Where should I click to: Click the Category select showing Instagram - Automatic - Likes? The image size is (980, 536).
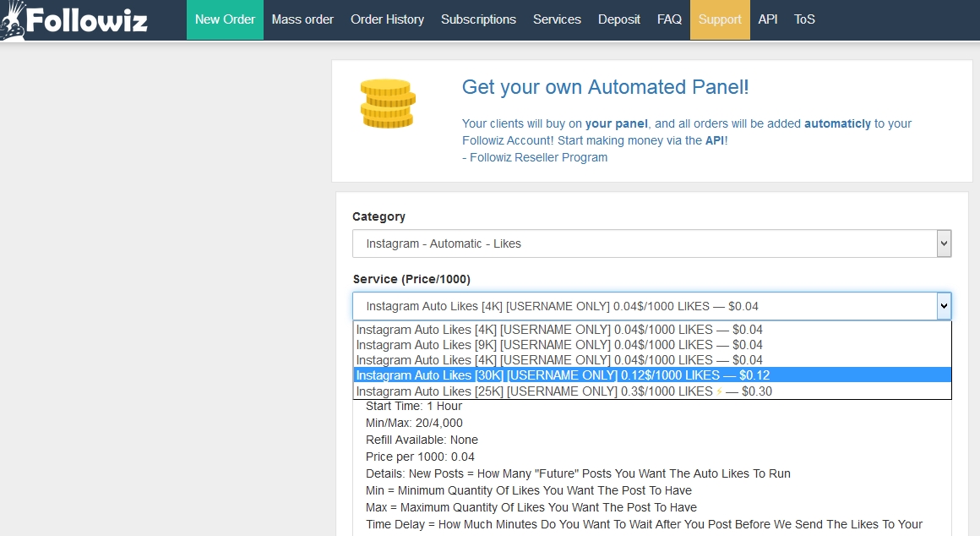652,243
